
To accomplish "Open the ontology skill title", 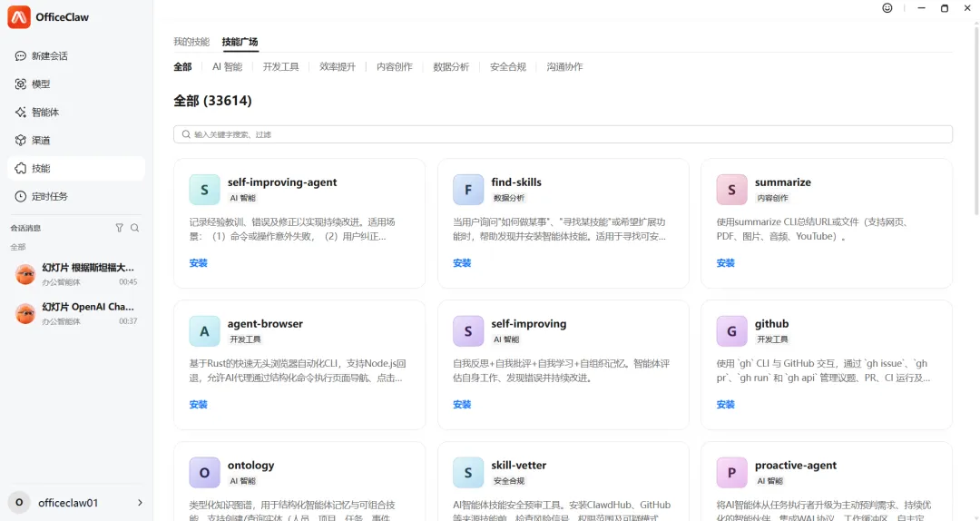I will [250, 465].
